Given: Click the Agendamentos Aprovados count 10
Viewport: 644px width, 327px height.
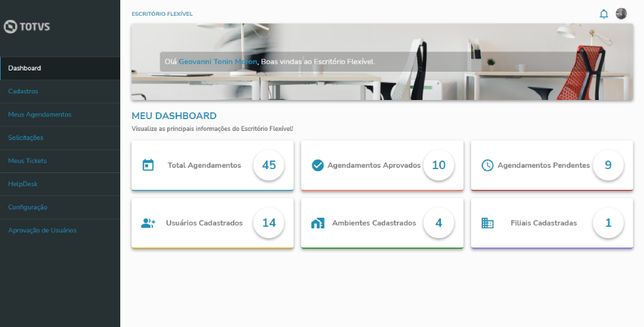Looking at the screenshot, I should point(439,165).
